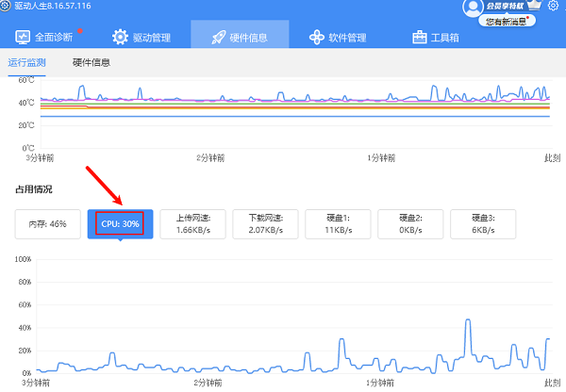
Task: Click the 软件管理 four-dot icon
Action: [317, 38]
